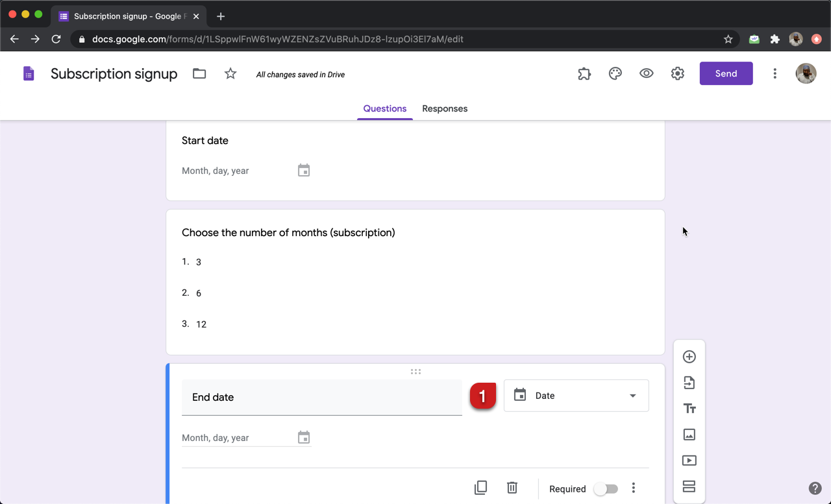This screenshot has width=831, height=504.
Task: Open more options for End date question
Action: click(x=633, y=487)
